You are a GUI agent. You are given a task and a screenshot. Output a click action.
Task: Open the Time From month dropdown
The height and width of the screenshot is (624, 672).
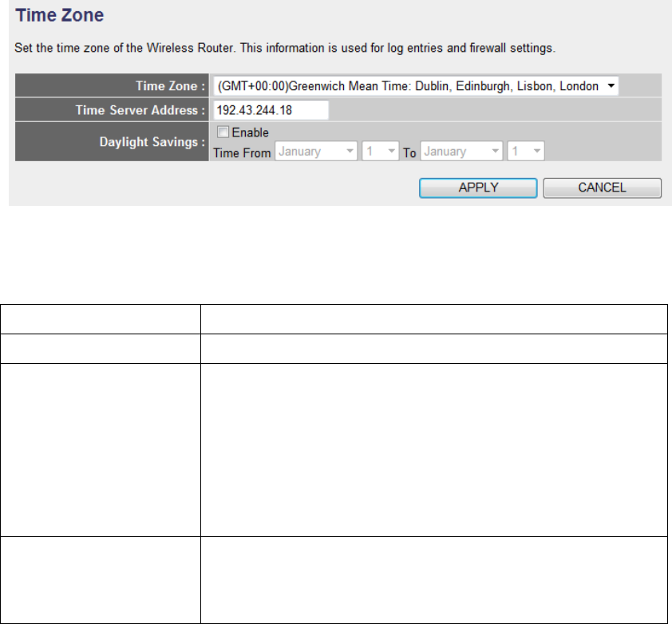click(316, 152)
